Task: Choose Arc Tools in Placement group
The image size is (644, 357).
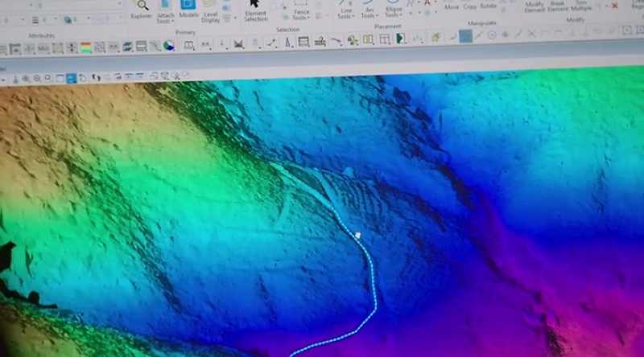Action: point(369,9)
